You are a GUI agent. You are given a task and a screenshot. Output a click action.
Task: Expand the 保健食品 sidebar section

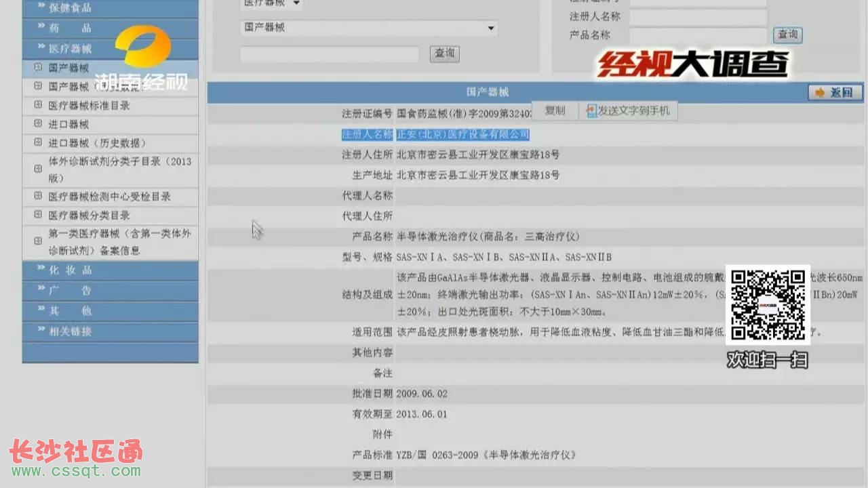[111, 8]
